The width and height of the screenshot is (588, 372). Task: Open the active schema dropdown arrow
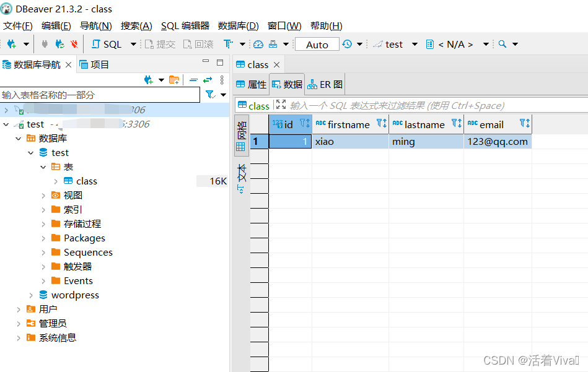point(486,44)
